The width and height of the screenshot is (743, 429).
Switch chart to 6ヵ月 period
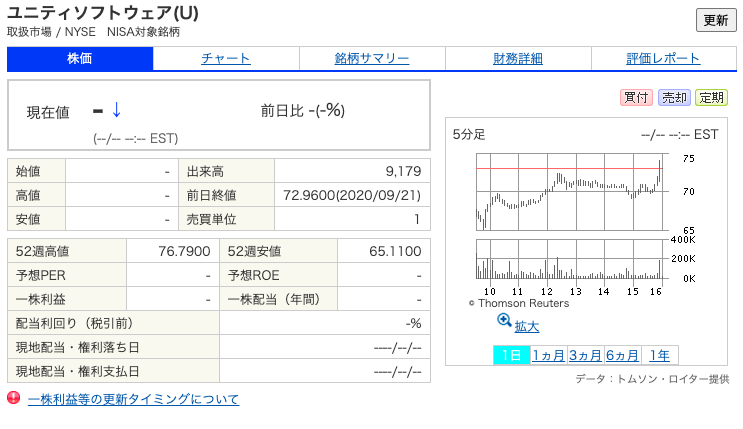(x=622, y=355)
